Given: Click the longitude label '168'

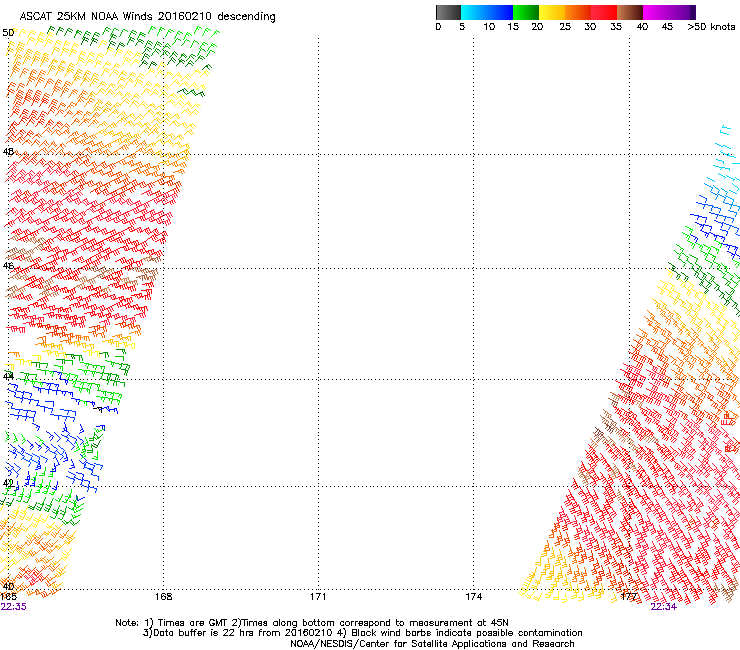Looking at the screenshot, I should (x=163, y=597).
